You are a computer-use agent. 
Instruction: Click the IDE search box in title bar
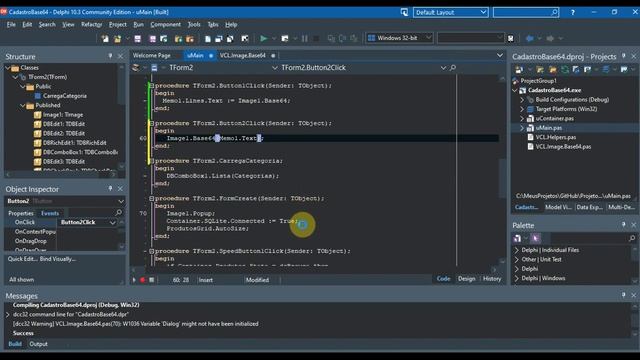point(526,13)
